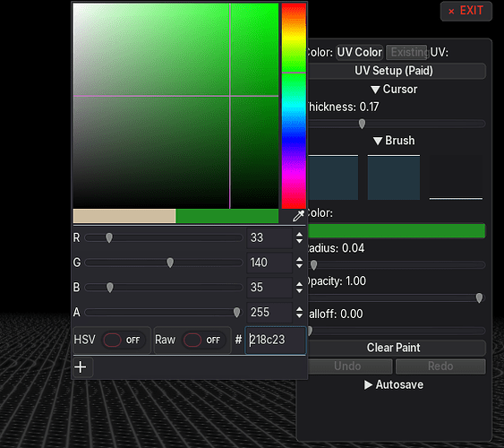Click the B channel slider handle

(x=109, y=288)
